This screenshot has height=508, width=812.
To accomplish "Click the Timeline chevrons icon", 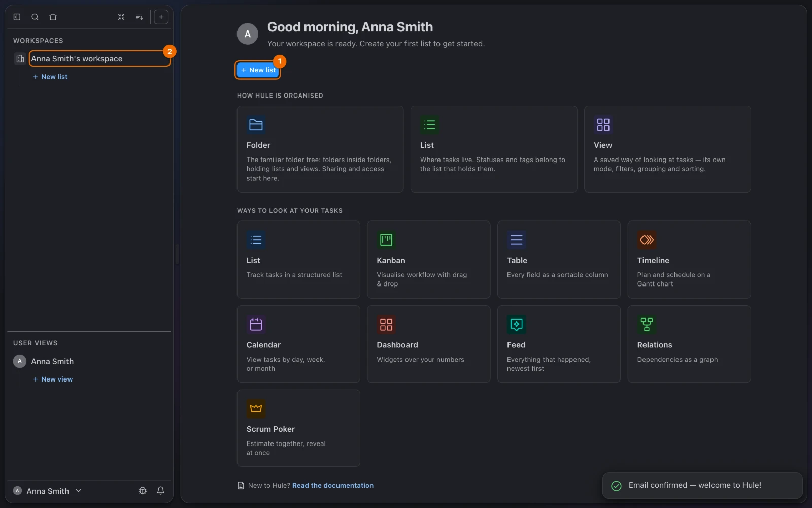I will pos(647,240).
